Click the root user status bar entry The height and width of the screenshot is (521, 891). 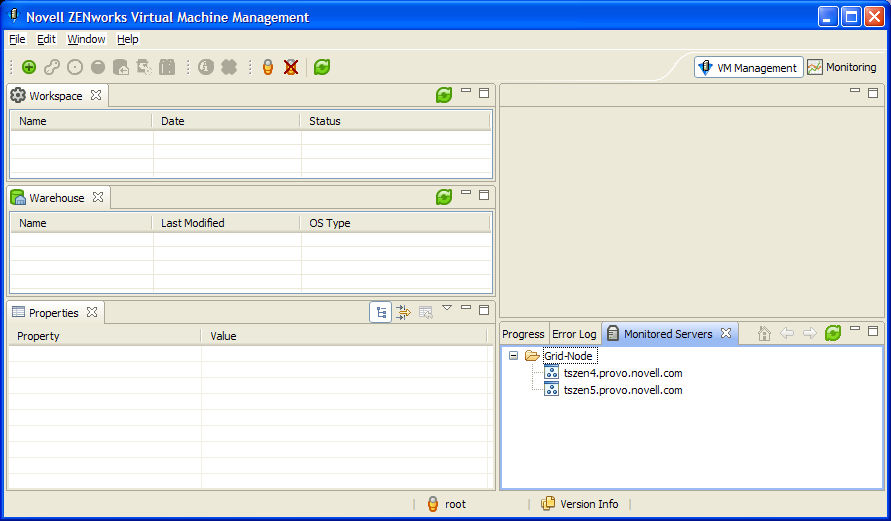tap(447, 504)
